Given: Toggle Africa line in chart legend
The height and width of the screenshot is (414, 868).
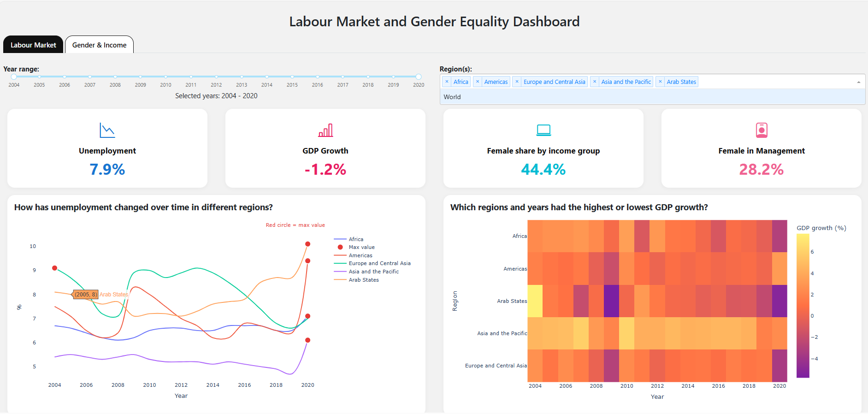Looking at the screenshot, I should [x=355, y=239].
